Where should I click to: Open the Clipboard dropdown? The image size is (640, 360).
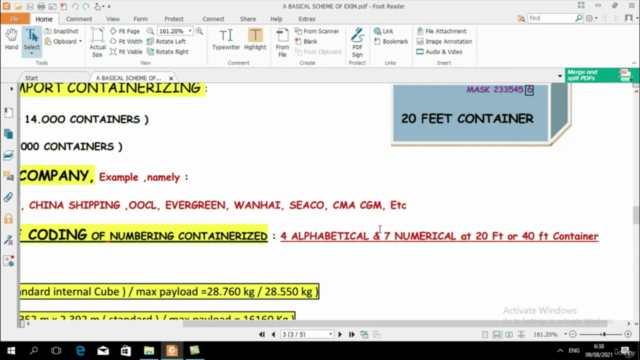pyautogui.click(x=63, y=41)
